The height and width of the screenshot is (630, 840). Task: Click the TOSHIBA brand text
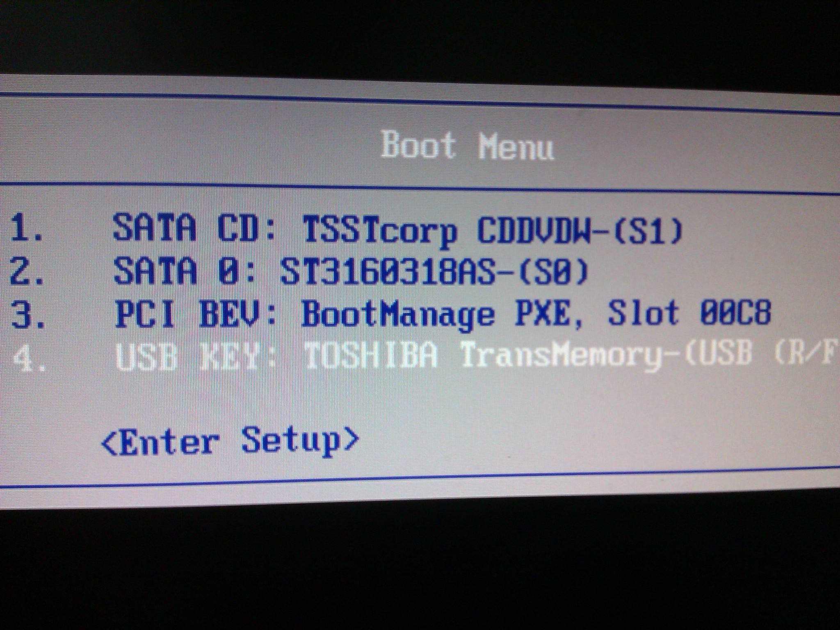371,354
